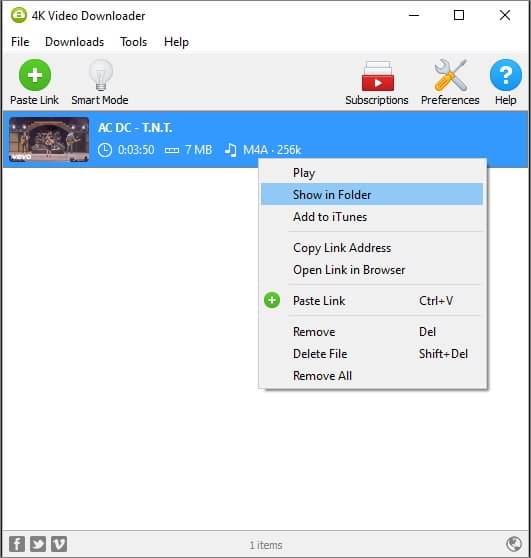Open the Subscriptions YouTube icon
Screen dimensions: 531x558
pos(377,76)
